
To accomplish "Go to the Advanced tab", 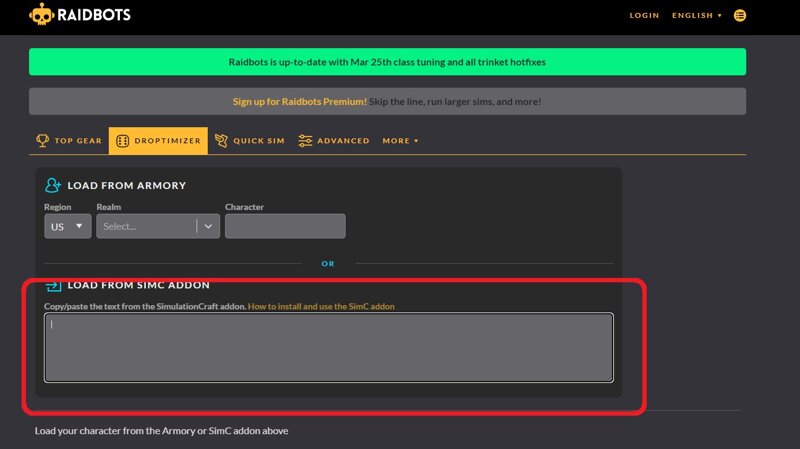I will [x=334, y=140].
